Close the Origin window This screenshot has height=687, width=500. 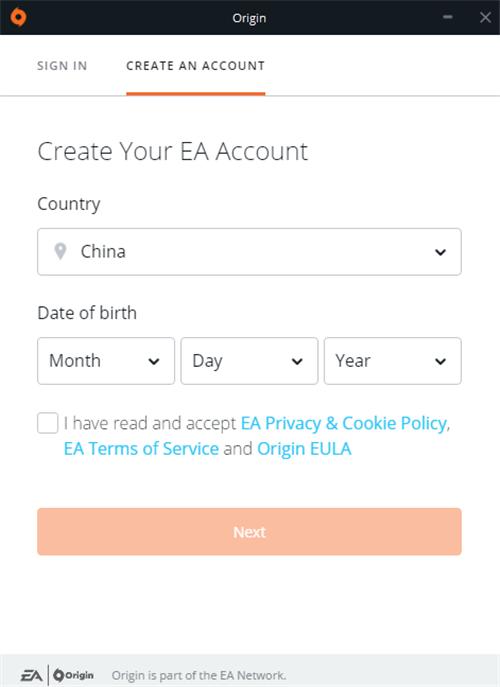coord(485,17)
